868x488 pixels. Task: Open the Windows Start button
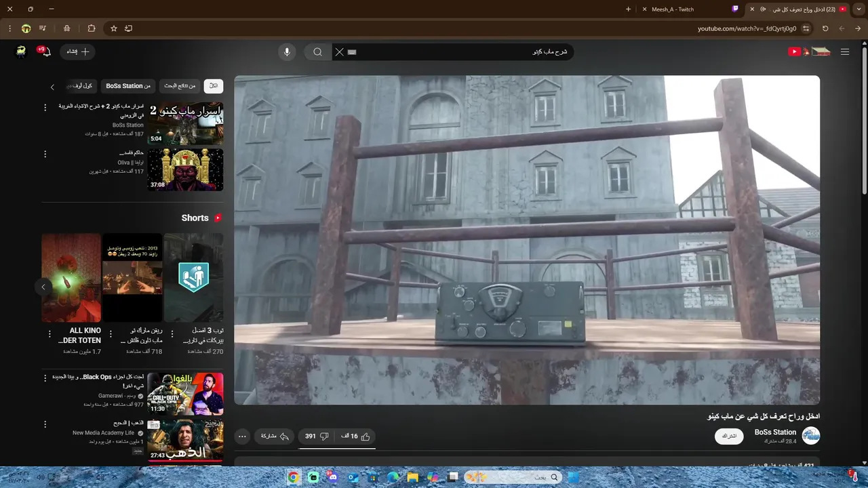tap(574, 477)
